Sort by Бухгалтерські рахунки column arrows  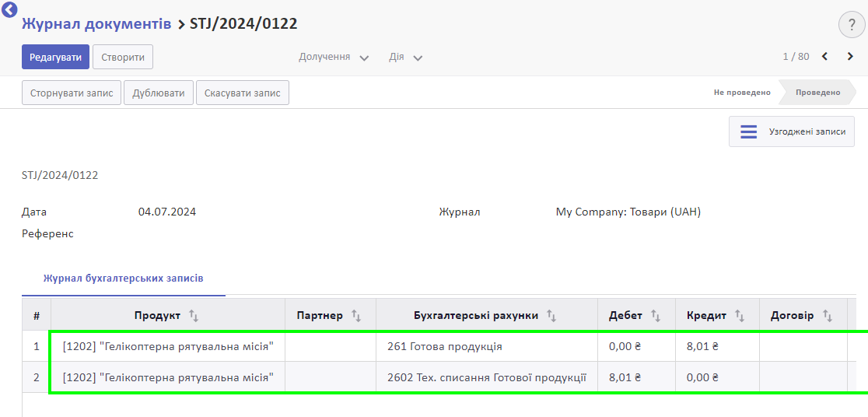[551, 316]
